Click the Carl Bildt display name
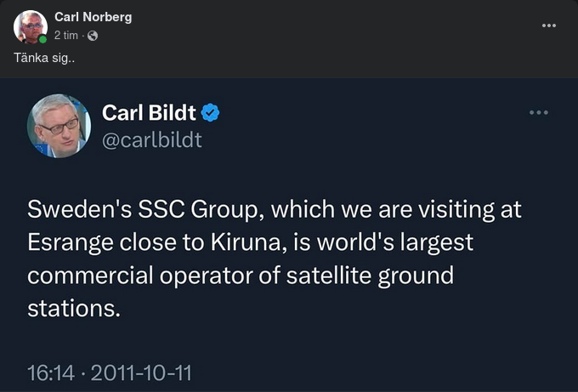This screenshot has height=392, width=578. (149, 112)
